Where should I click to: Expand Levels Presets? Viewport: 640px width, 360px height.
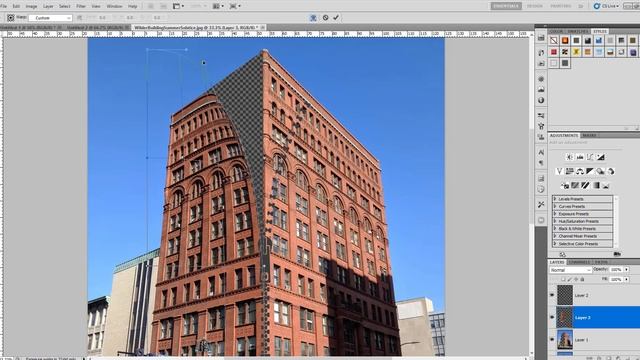(x=555, y=199)
